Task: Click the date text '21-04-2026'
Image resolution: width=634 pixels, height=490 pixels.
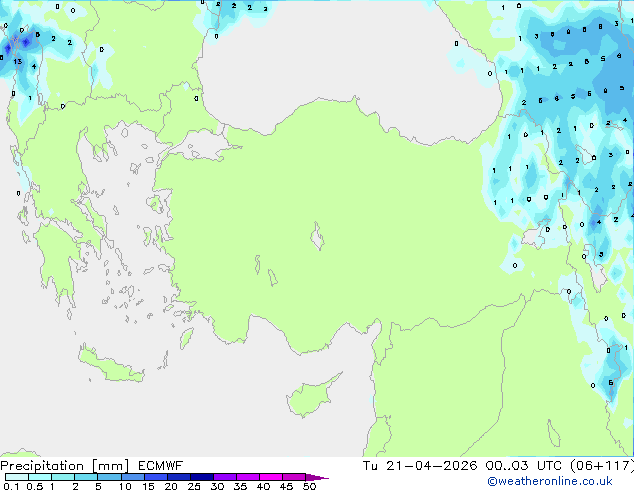Action: pos(431,466)
